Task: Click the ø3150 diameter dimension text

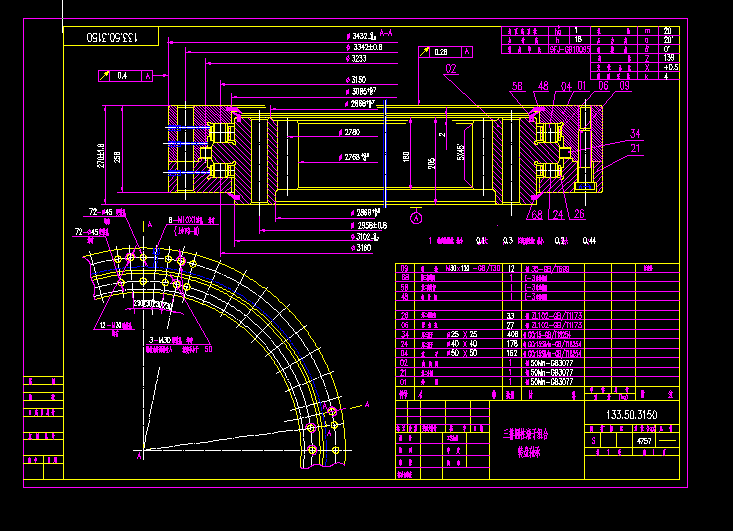Action: point(356,80)
